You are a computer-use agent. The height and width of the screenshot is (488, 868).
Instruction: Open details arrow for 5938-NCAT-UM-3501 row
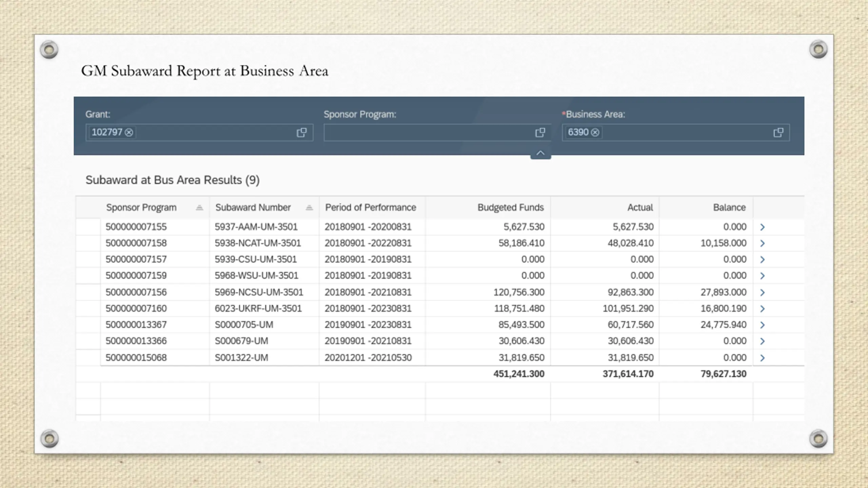762,243
